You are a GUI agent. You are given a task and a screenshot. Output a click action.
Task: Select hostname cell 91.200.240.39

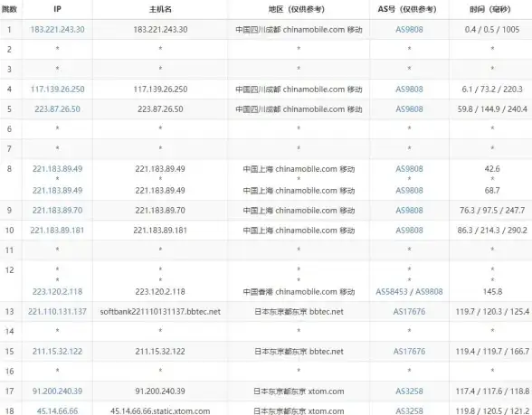coord(160,391)
